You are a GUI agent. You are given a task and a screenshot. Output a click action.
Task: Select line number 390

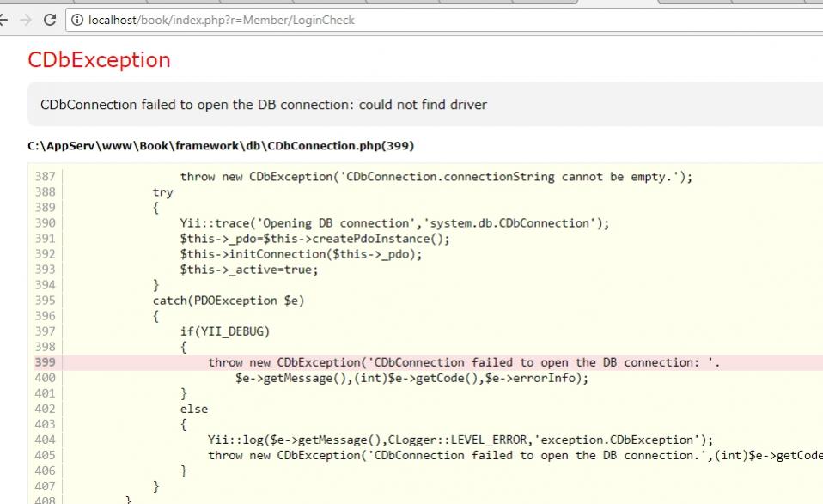tap(46, 223)
